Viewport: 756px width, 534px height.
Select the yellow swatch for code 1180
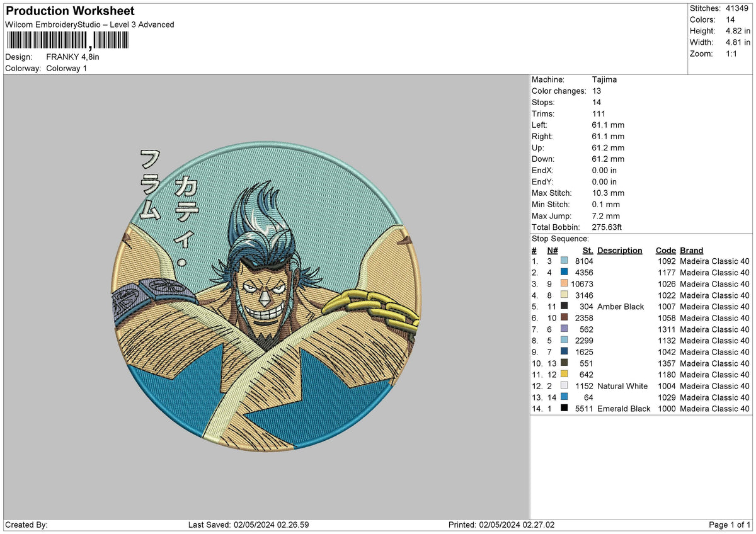tap(564, 375)
